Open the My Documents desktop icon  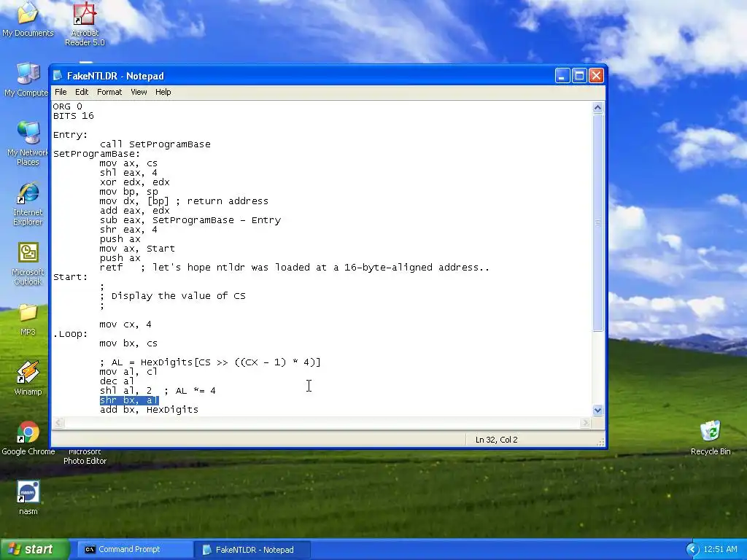pos(28,19)
